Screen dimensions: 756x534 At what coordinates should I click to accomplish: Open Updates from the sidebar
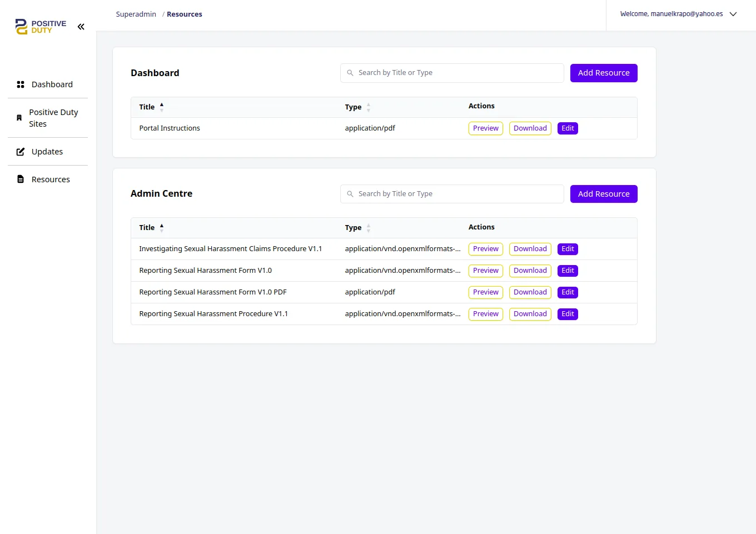tap(47, 151)
